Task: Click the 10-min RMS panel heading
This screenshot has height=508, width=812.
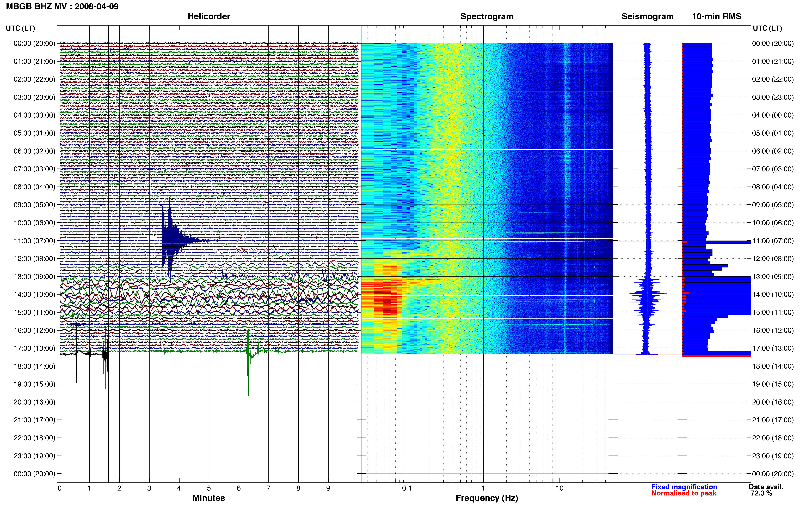Action: (x=717, y=16)
